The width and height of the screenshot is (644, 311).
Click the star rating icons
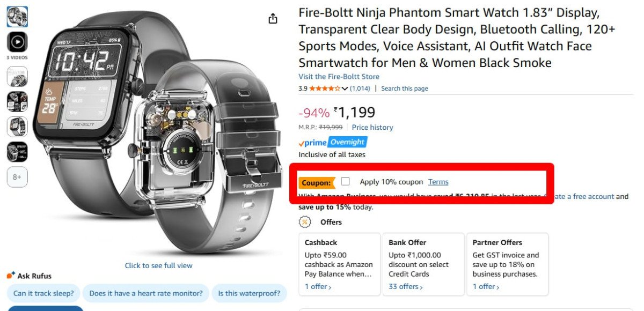324,88
